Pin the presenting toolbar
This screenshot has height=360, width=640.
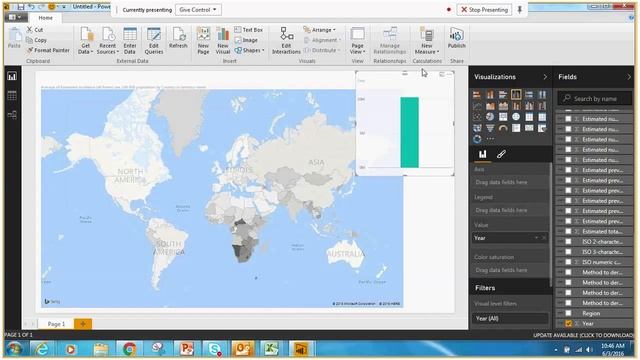(520, 9)
